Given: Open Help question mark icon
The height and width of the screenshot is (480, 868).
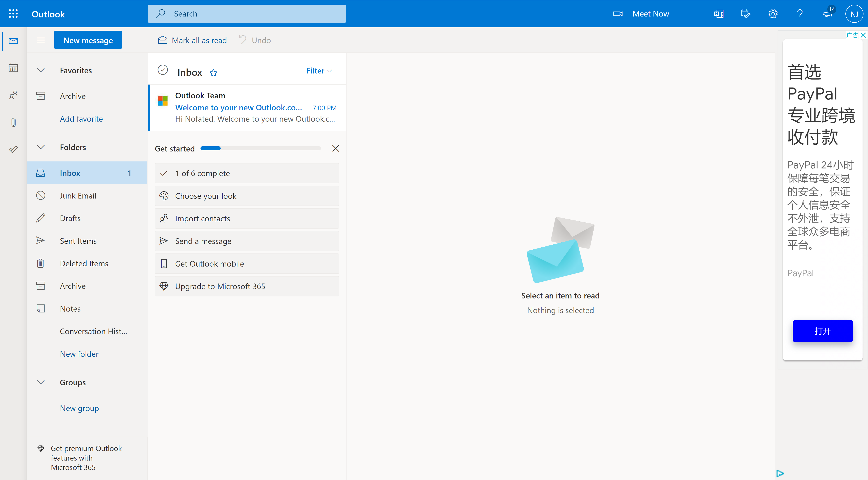Looking at the screenshot, I should (800, 14).
